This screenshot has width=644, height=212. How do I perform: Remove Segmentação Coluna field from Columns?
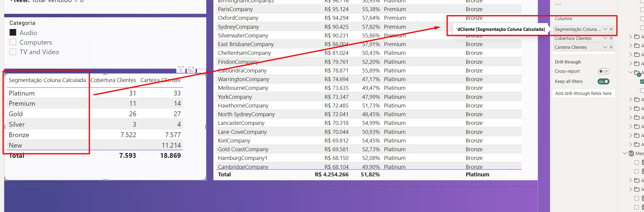point(611,29)
